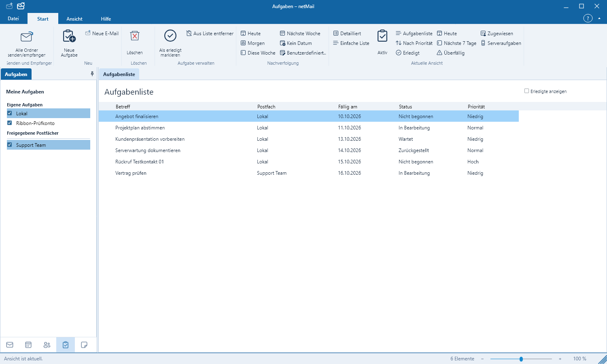Switch to Detailliert view
Screen dimensions: 607x364
pos(347,34)
